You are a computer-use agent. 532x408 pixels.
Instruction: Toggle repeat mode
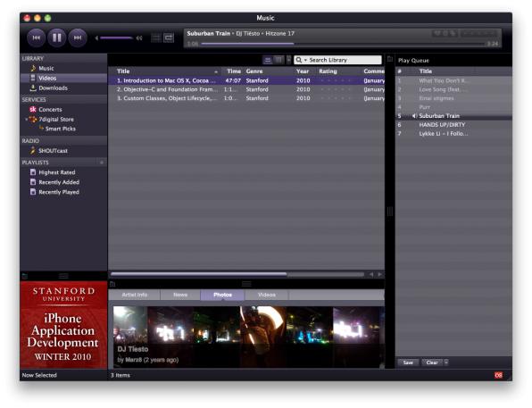(x=169, y=37)
